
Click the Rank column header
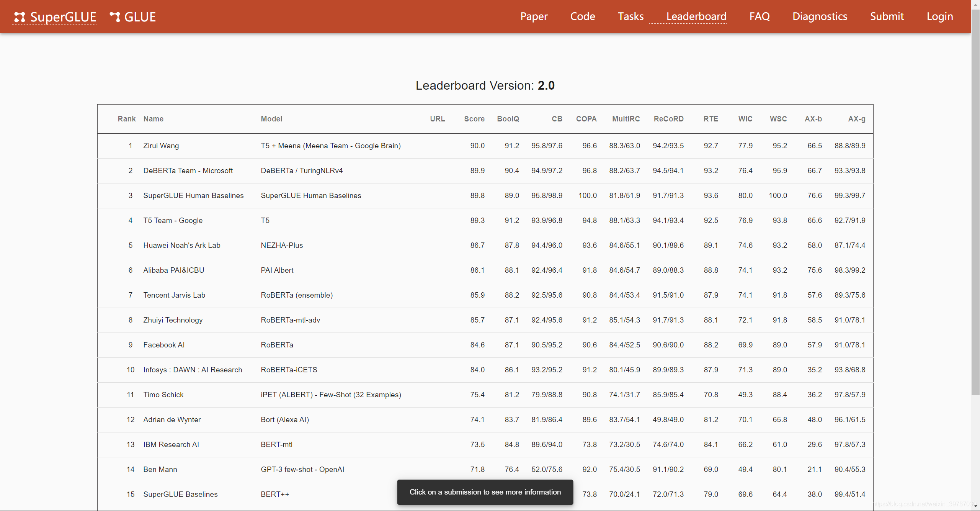(x=127, y=119)
